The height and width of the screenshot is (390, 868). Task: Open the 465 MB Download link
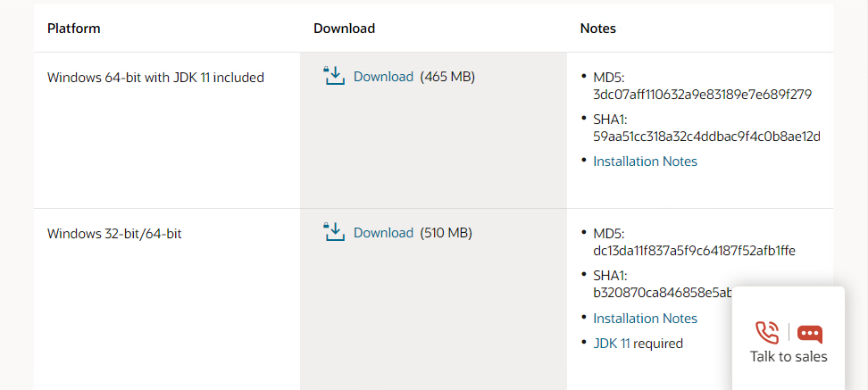383,77
